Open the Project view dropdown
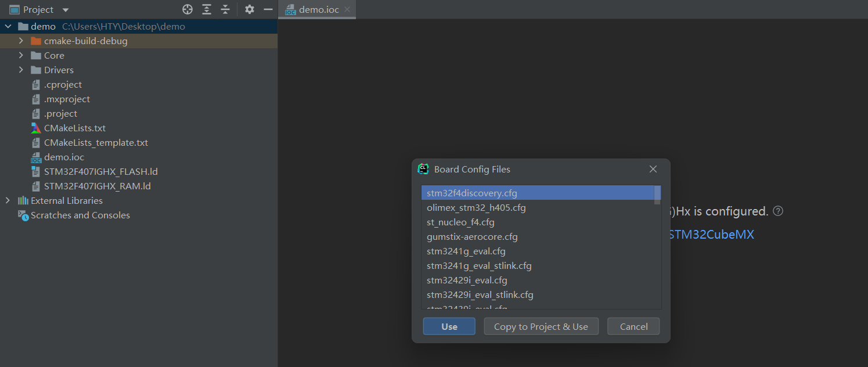 pos(65,10)
